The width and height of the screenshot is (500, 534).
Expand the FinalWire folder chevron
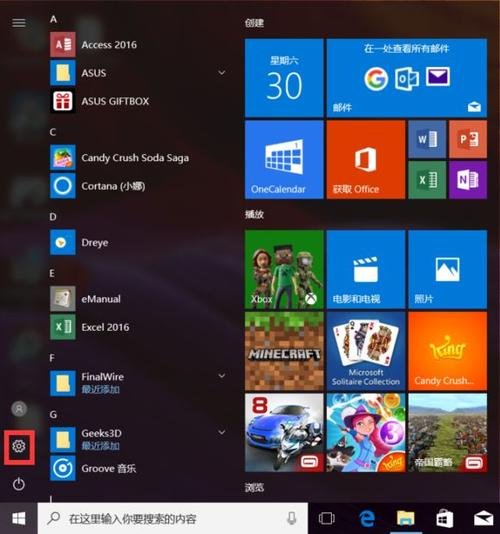(222, 376)
